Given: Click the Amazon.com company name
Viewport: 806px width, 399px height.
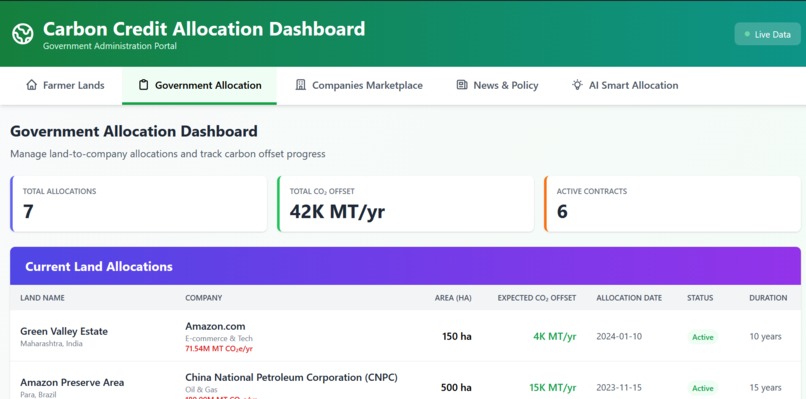Looking at the screenshot, I should 215,326.
